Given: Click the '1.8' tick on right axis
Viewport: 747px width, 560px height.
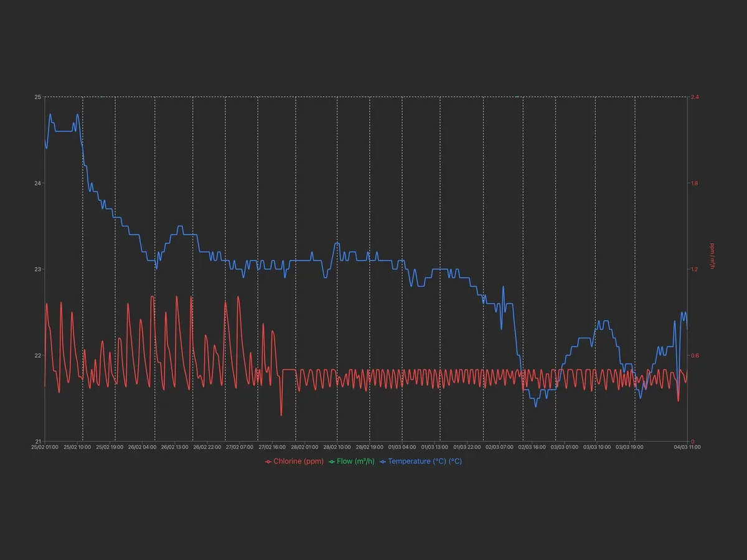Looking at the screenshot, I should pyautogui.click(x=695, y=183).
